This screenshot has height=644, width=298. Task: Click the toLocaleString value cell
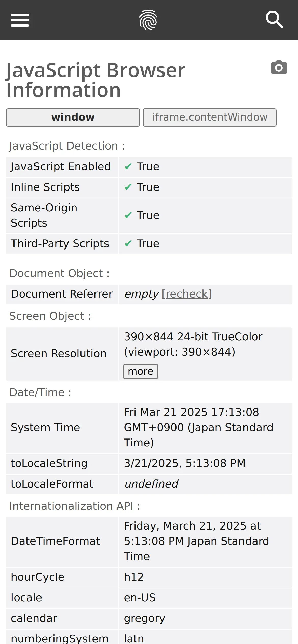click(x=185, y=463)
